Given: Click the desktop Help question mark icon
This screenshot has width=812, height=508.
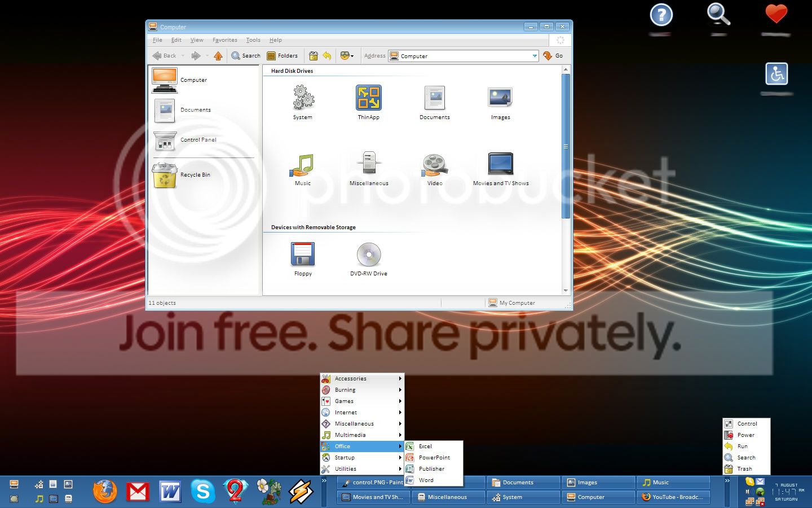Looking at the screenshot, I should [661, 15].
